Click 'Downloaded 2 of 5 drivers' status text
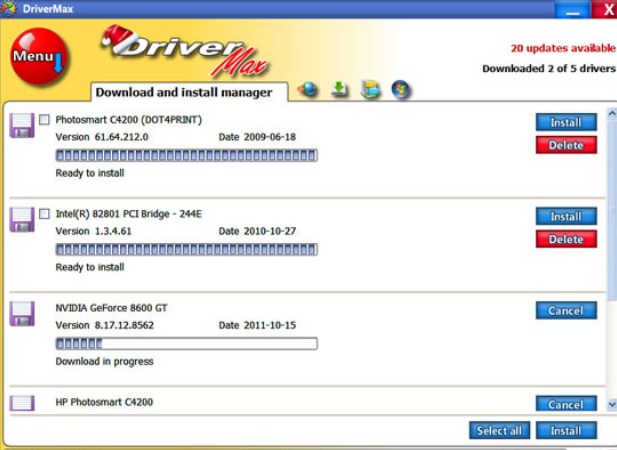The image size is (617, 450). 549,68
